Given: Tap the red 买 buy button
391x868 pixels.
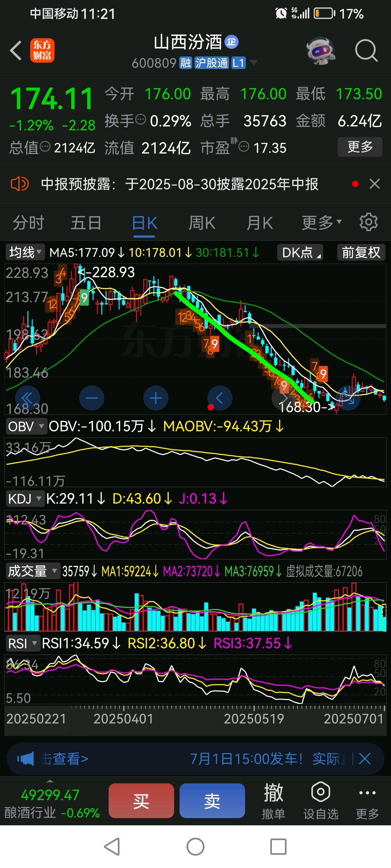Looking at the screenshot, I should pos(141,801).
